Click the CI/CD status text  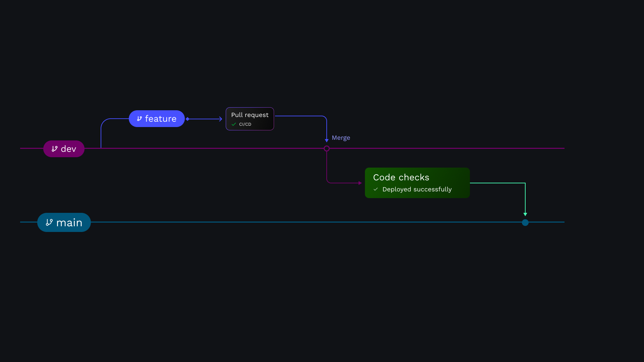pyautogui.click(x=245, y=124)
